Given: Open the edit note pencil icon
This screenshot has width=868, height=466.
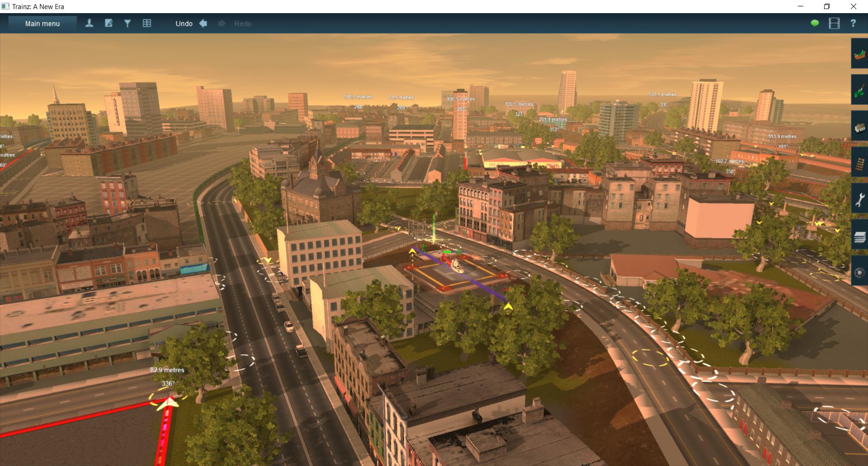Looking at the screenshot, I should click(108, 23).
